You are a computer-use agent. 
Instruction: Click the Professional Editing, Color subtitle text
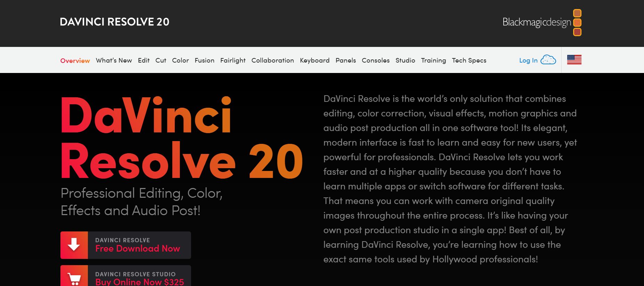(x=141, y=202)
